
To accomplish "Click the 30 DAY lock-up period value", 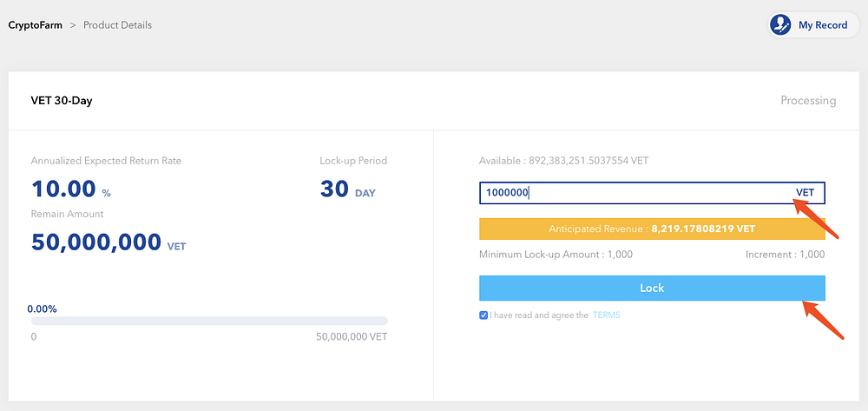I will point(348,189).
